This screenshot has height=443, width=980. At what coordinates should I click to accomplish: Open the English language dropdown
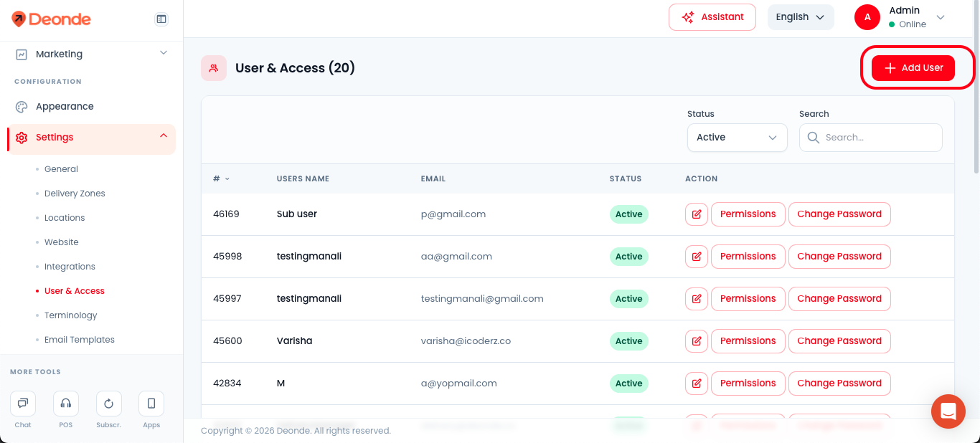[x=801, y=17]
